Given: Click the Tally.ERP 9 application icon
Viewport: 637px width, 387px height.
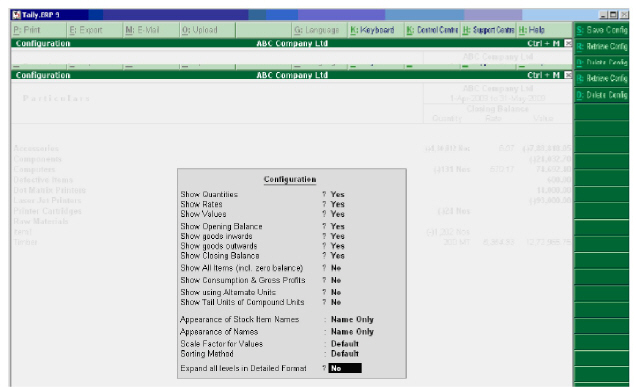Looking at the screenshot, I should click(16, 15).
